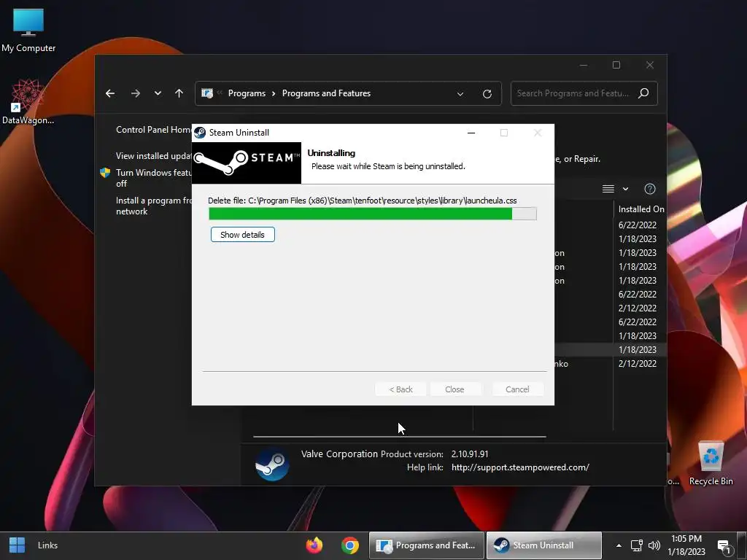The image size is (747, 560).
Task: Open Install a program from network link
Action: [x=153, y=206]
